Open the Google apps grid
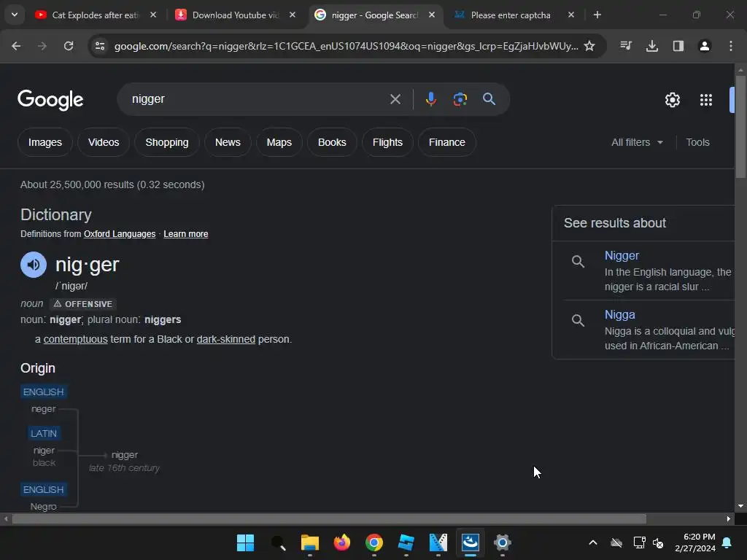The image size is (747, 560). [706, 100]
